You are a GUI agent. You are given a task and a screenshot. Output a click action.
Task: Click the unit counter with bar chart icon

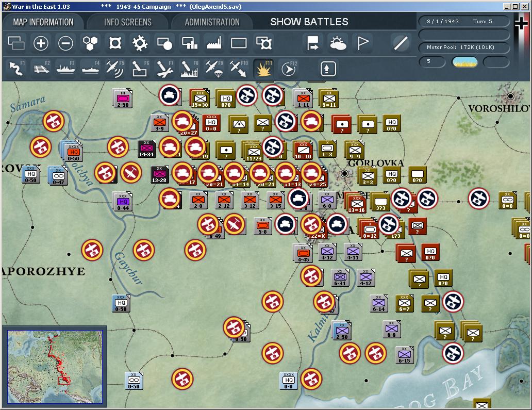(x=189, y=43)
